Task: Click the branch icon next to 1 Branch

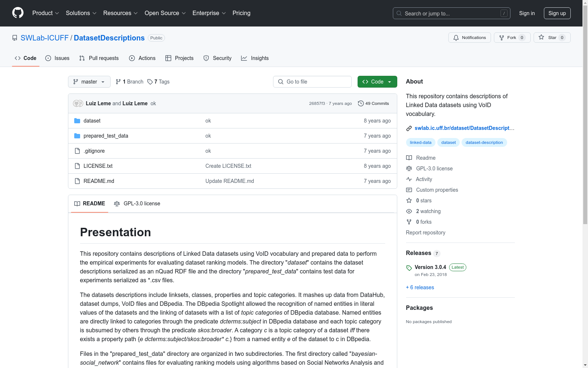Action: click(118, 82)
